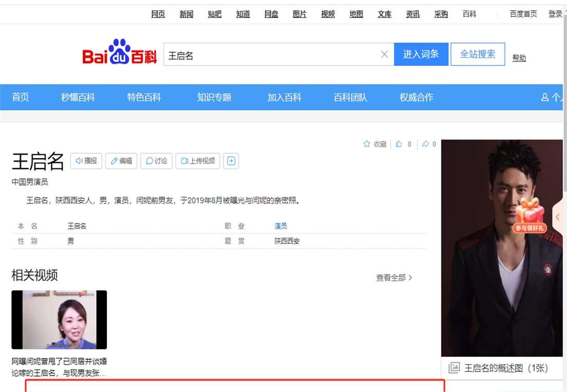Open the 网页 top link
Viewport: 567px width, 392px height.
158,14
